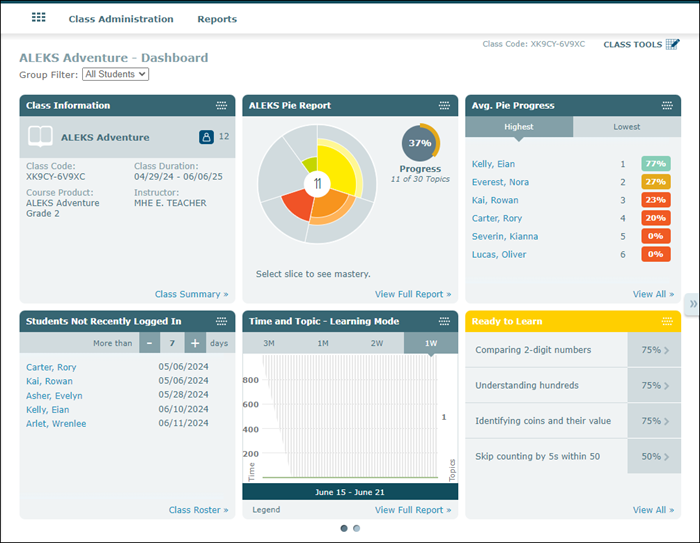The width and height of the screenshot is (700, 543).
Task: Open the Group Filter dropdown
Action: [x=116, y=74]
